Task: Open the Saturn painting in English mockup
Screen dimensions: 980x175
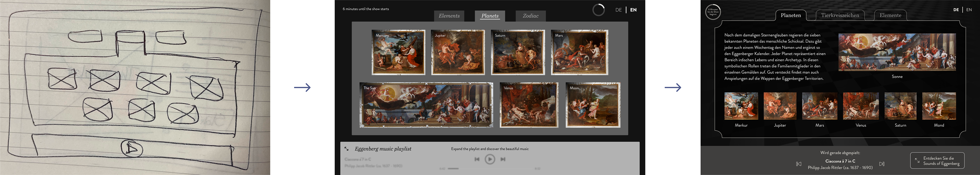Action: point(518,52)
